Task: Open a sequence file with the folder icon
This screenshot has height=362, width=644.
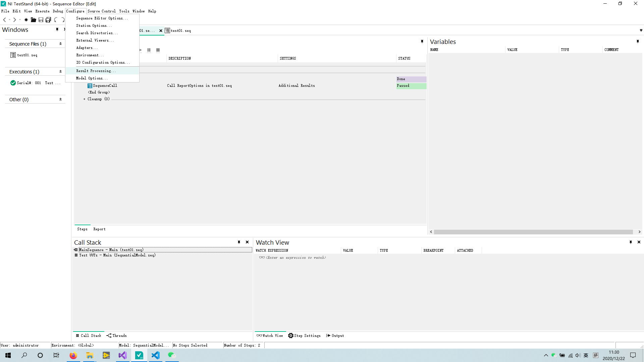Action: pyautogui.click(x=33, y=20)
